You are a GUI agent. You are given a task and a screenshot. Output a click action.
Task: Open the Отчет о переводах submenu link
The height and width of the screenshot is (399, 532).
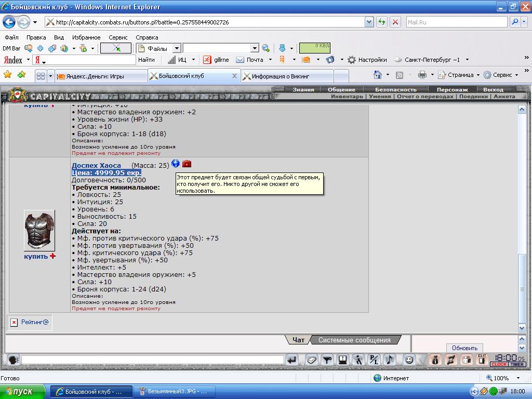425,96
